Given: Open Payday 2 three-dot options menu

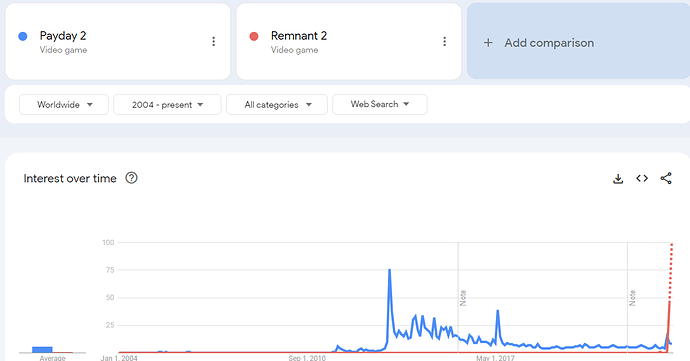Looking at the screenshot, I should click(213, 41).
